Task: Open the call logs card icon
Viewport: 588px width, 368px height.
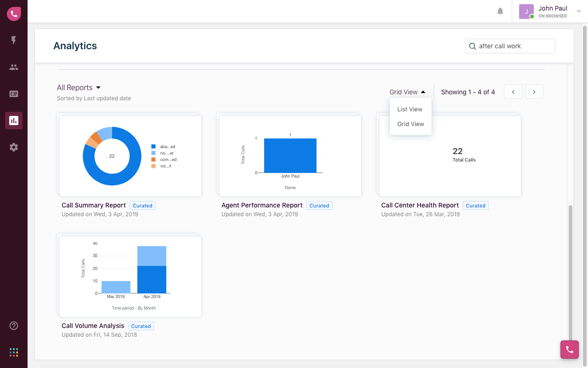Action: click(14, 94)
